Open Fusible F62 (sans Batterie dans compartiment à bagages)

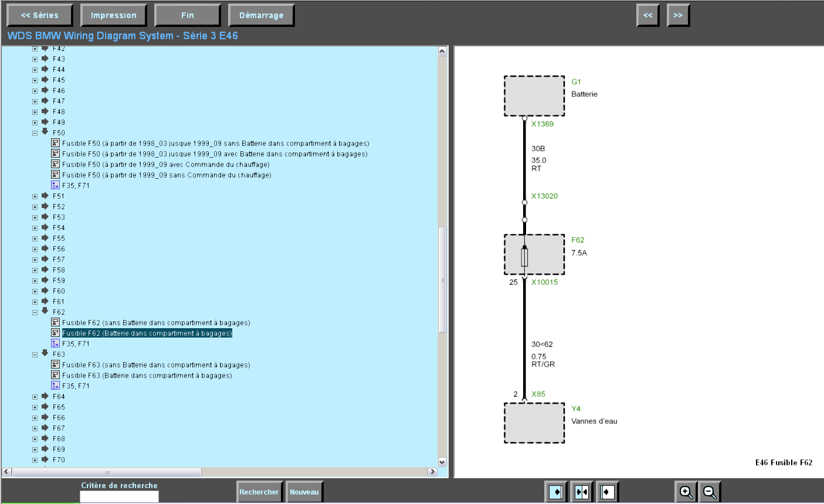[x=156, y=323]
